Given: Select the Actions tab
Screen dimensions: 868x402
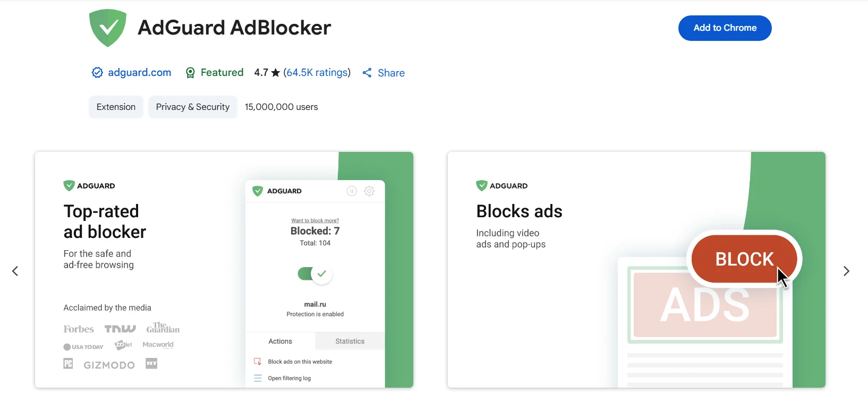Looking at the screenshot, I should coord(280,341).
